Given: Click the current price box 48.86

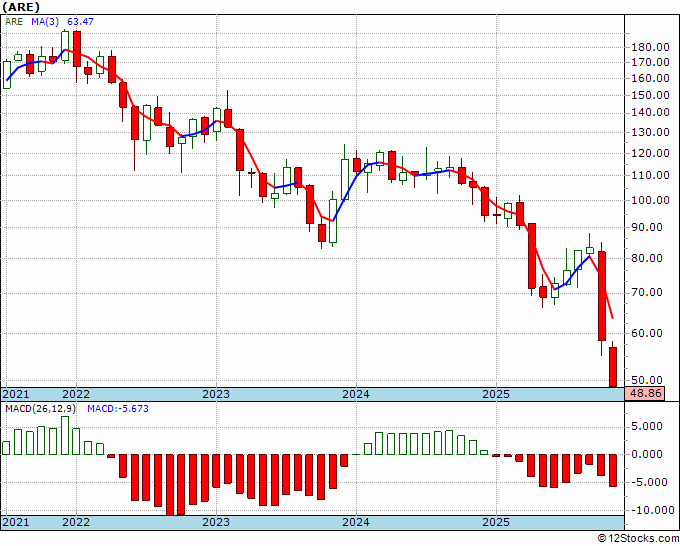Looking at the screenshot, I should [x=644, y=394].
